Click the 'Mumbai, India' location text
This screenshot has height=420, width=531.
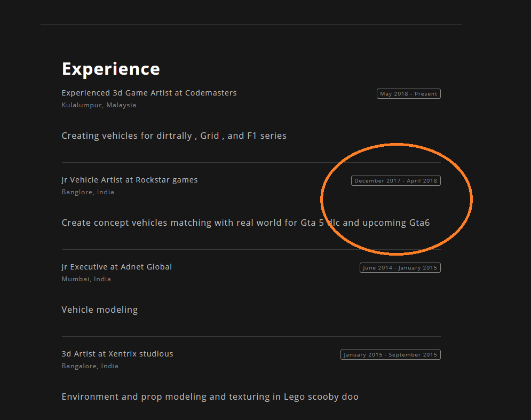tap(86, 279)
